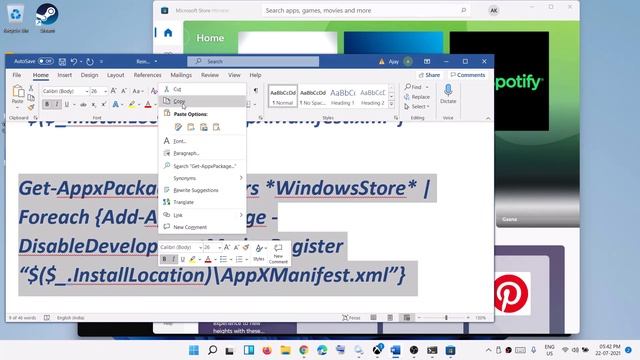This screenshot has height=360, width=640.
Task: Click the Format Painter icon in the ribbon
Action: point(31,107)
